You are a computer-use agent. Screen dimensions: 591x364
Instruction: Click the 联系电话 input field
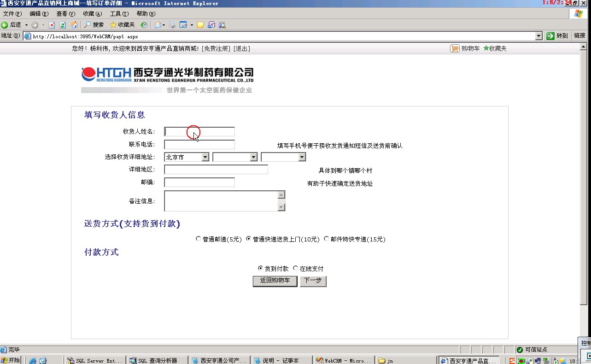click(x=199, y=145)
